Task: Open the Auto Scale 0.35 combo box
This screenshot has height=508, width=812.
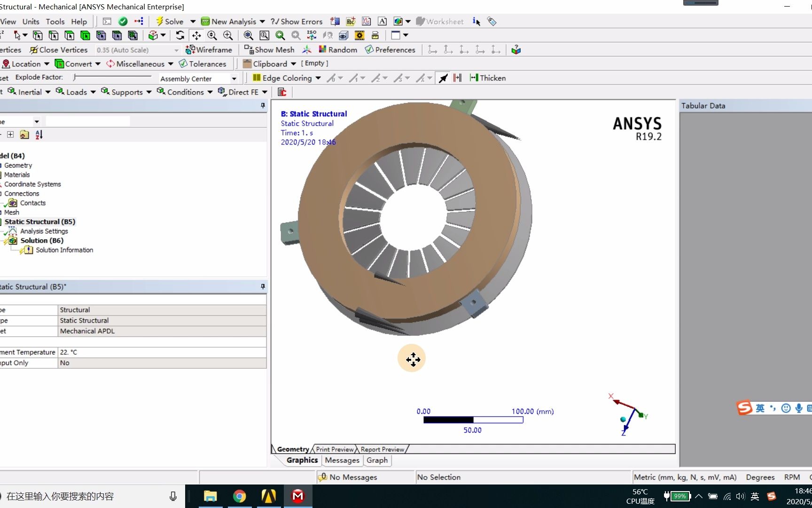Action: (137, 50)
